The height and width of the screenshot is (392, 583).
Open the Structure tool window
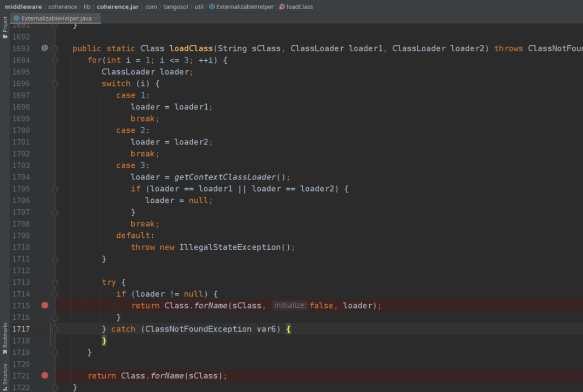pyautogui.click(x=5, y=377)
